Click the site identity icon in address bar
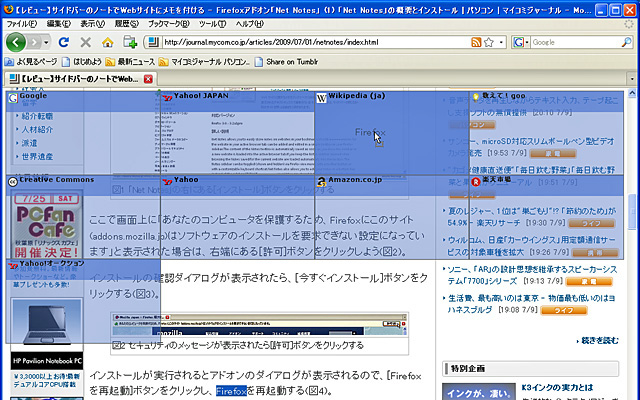640x400 pixels. click(153, 42)
